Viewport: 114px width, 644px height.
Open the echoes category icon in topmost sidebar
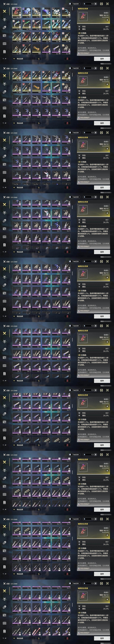4,19
